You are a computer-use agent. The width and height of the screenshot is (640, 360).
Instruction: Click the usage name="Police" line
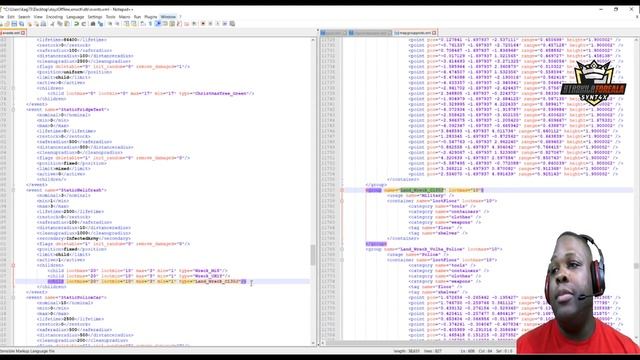tap(418, 255)
